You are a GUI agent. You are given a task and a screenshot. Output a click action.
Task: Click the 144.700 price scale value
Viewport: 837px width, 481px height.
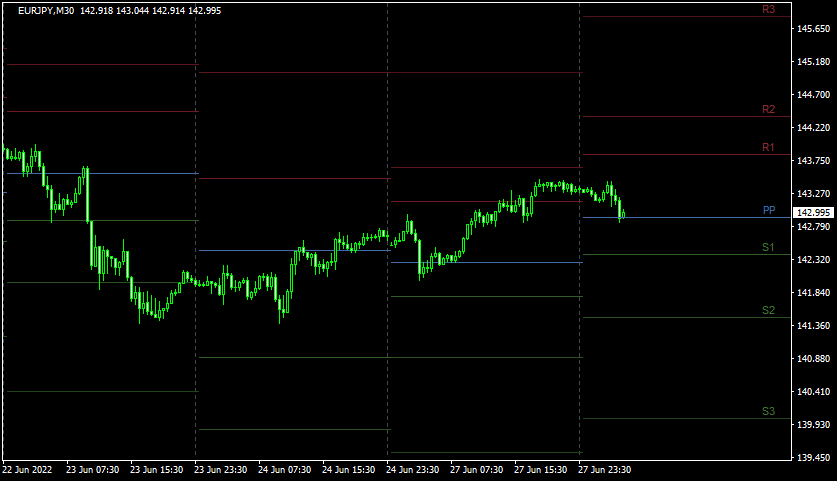pyautogui.click(x=814, y=95)
